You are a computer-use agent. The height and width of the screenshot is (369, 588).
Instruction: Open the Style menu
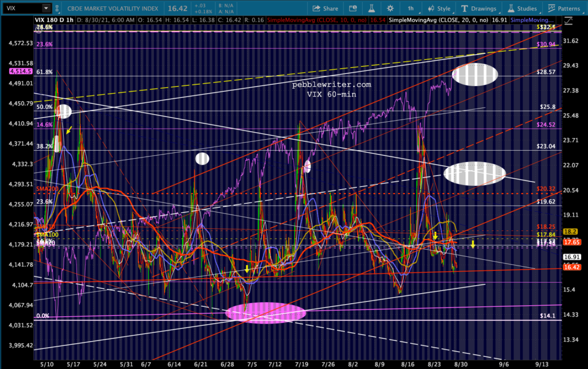coord(439,8)
